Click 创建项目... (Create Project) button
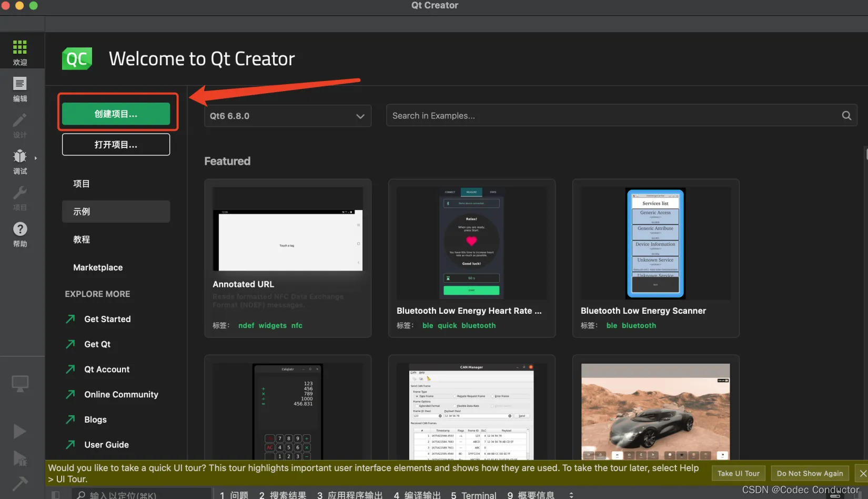The image size is (868, 499). tap(116, 114)
